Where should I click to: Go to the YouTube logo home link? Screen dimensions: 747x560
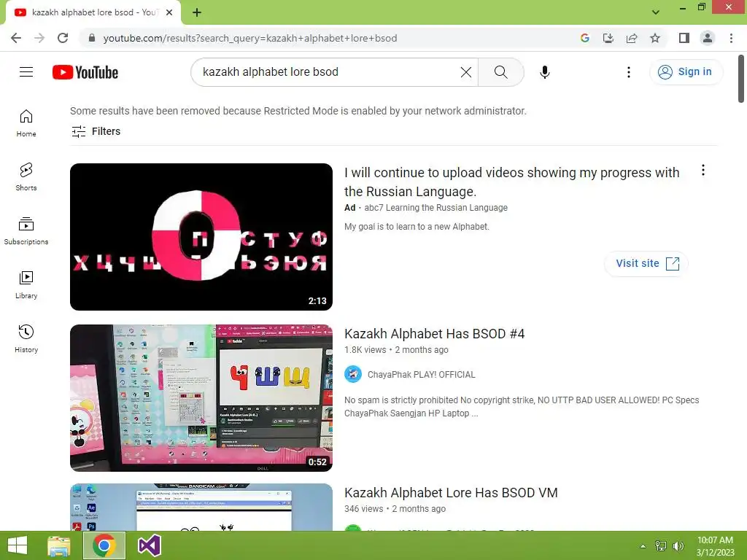click(85, 72)
